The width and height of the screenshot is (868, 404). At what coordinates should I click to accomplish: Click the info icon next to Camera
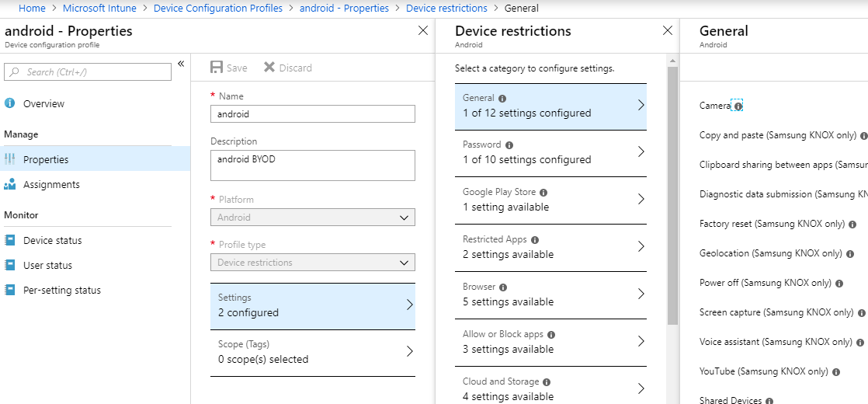(x=738, y=106)
